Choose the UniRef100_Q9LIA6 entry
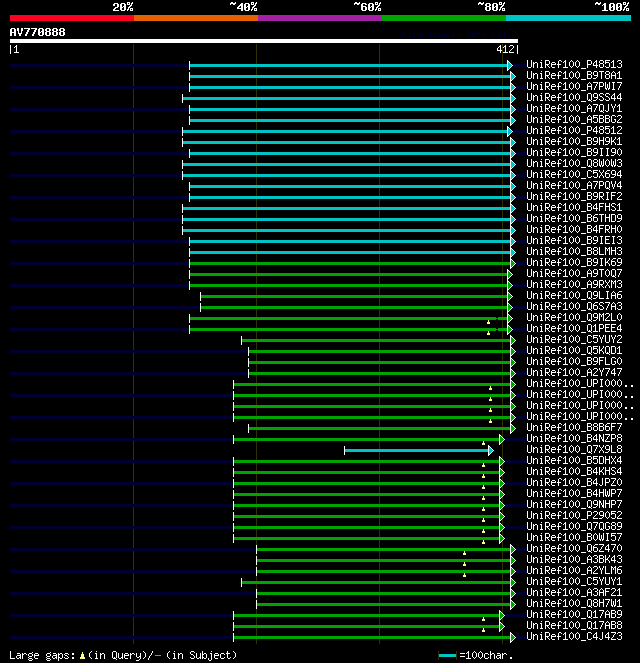Image resolution: width=640 pixels, height=663 pixels. click(574, 295)
